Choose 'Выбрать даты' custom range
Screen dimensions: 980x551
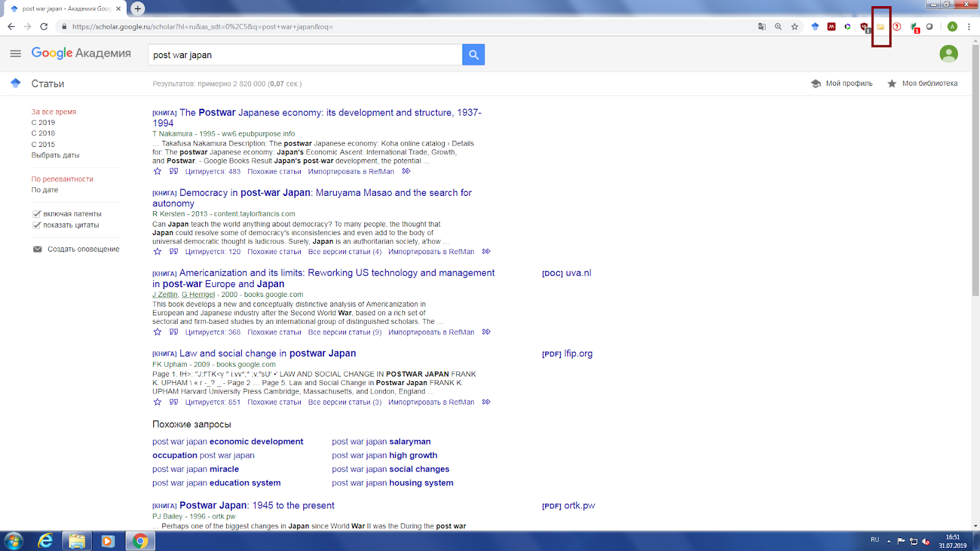click(55, 156)
